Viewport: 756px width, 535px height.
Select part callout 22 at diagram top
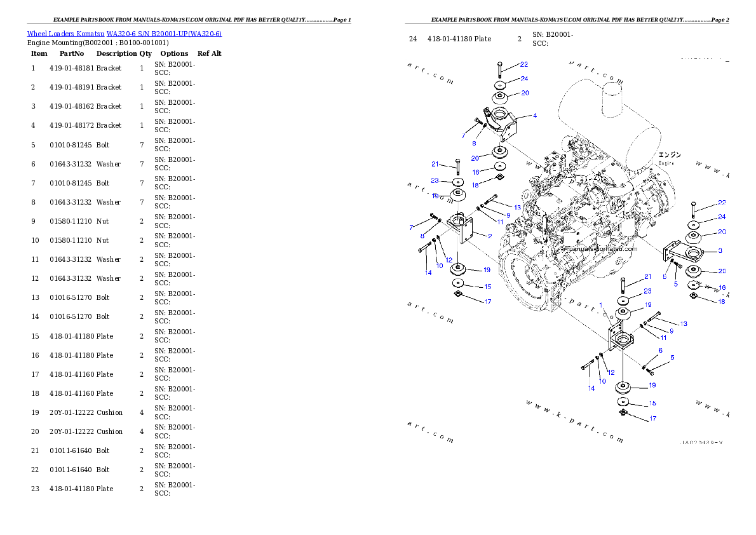pos(523,64)
